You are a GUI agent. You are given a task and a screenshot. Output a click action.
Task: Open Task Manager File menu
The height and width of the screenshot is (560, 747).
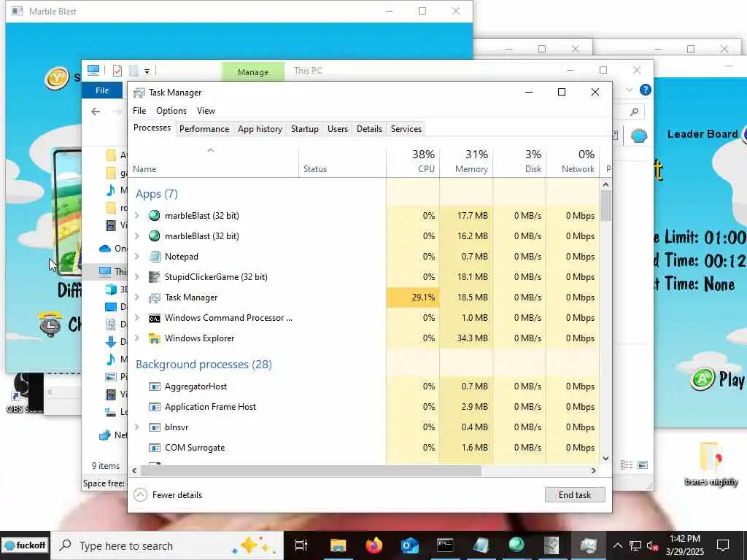point(139,111)
